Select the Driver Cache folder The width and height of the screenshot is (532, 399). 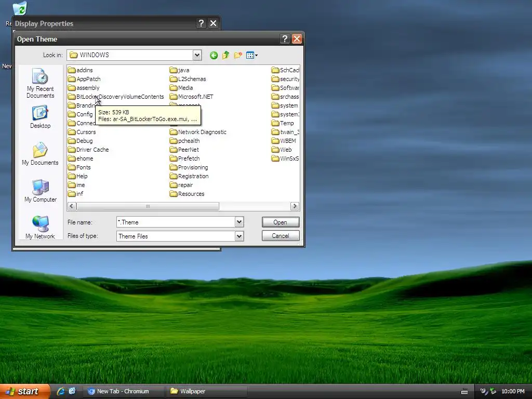click(88, 150)
